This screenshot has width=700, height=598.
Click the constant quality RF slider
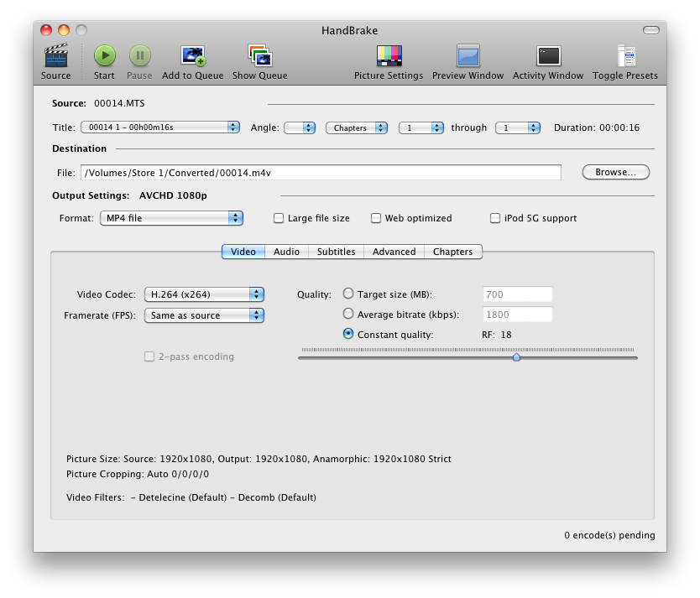click(x=516, y=357)
